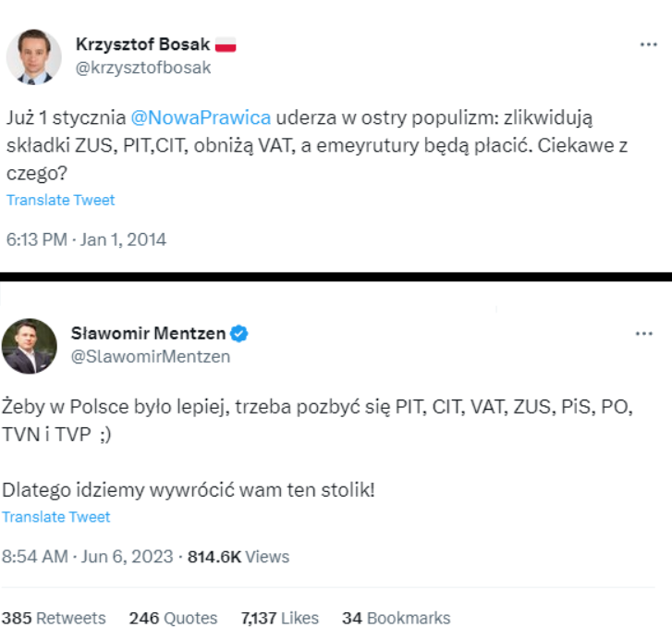The height and width of the screenshot is (640, 672).
Task: Show the 7,137 Likes list
Action: tap(279, 618)
